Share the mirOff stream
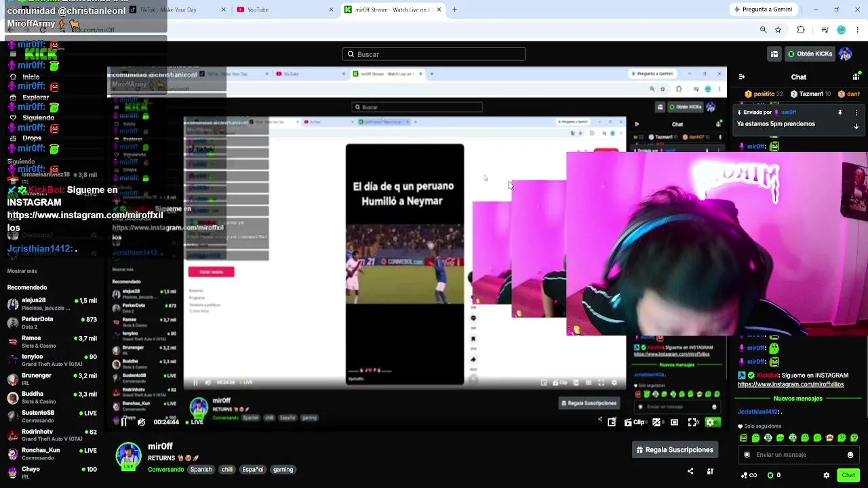 (x=690, y=471)
